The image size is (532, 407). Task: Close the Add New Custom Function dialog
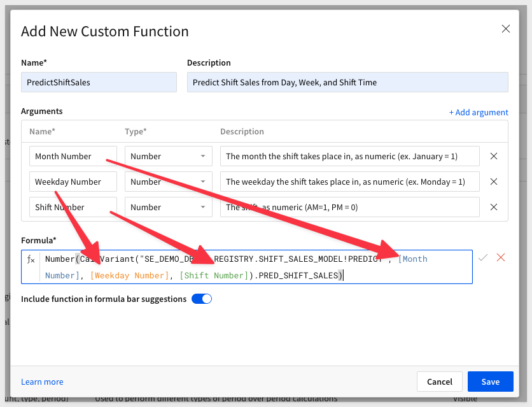coord(506,29)
